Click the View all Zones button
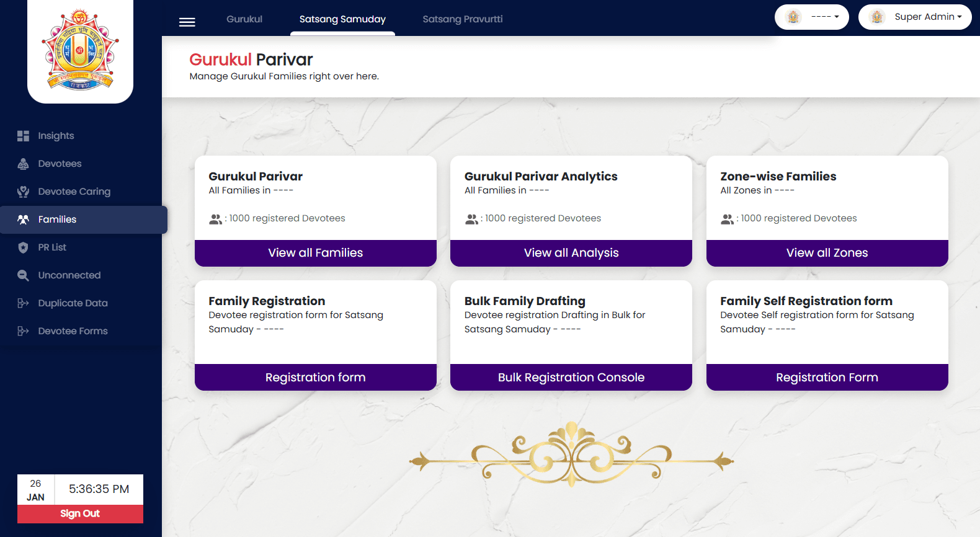Viewport: 980px width, 537px height. point(827,253)
